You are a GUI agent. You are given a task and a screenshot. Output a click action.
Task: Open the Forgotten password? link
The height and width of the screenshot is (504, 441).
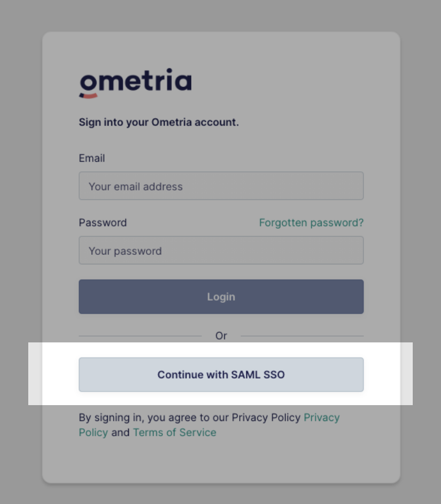(311, 223)
